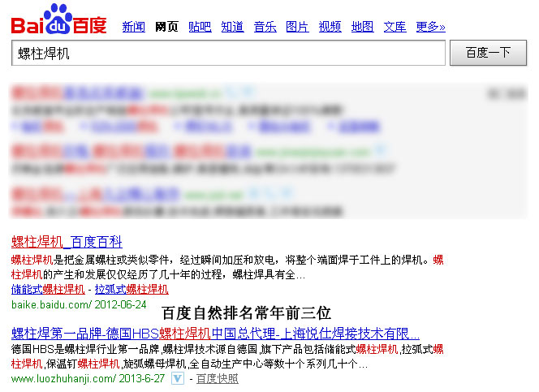Switch to 图片 image search
Viewport: 539px width, 392px height.
pos(297,27)
